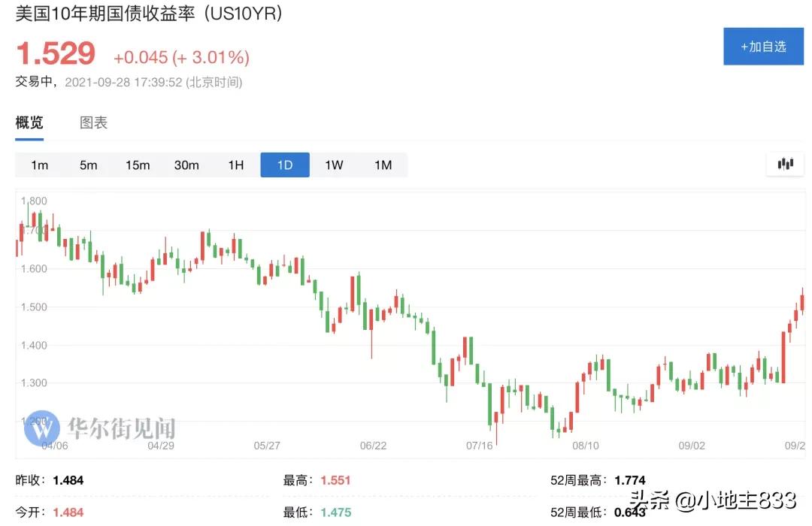Choose the 1W weekly interval
The height and width of the screenshot is (526, 812).
tap(334, 165)
